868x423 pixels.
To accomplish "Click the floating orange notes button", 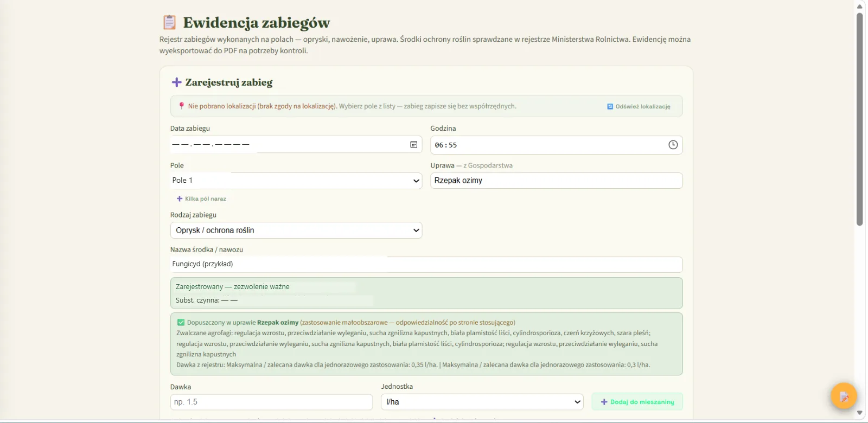I will (x=844, y=396).
